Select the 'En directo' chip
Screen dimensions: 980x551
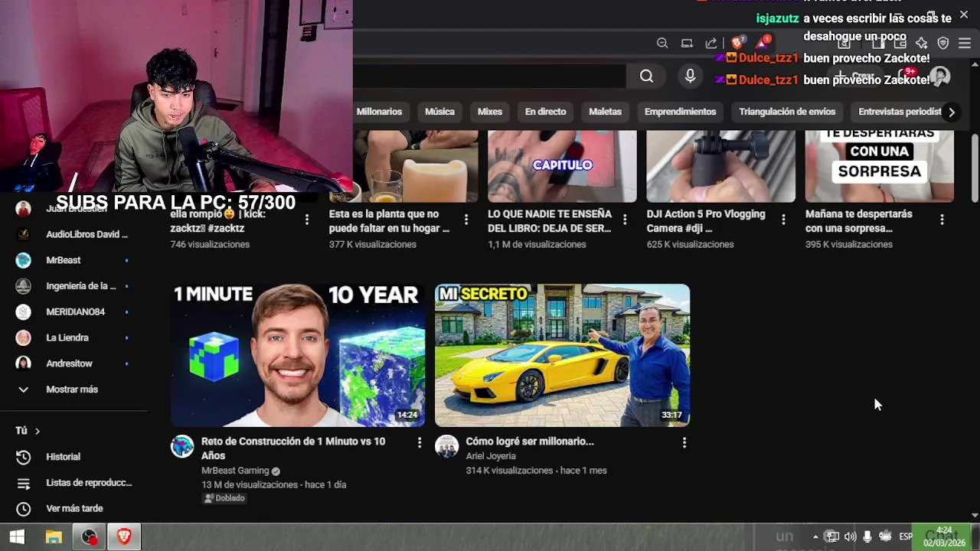(x=545, y=112)
